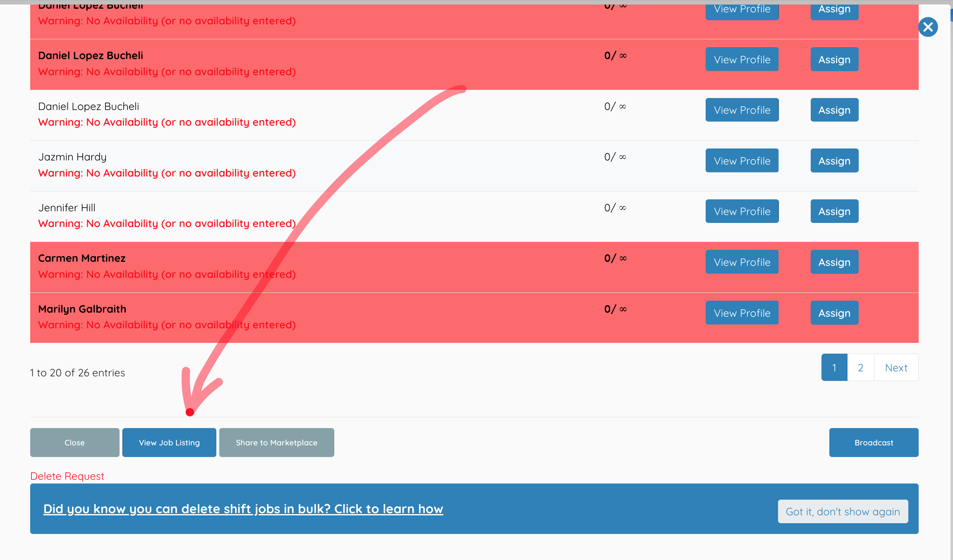Share the job to Marketplace
The height and width of the screenshot is (560, 953).
coord(277,443)
